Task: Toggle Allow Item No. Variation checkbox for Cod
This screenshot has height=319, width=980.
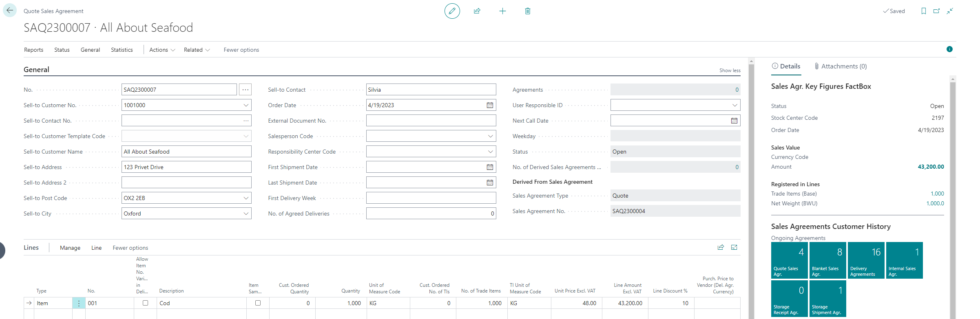Action: coord(145,303)
